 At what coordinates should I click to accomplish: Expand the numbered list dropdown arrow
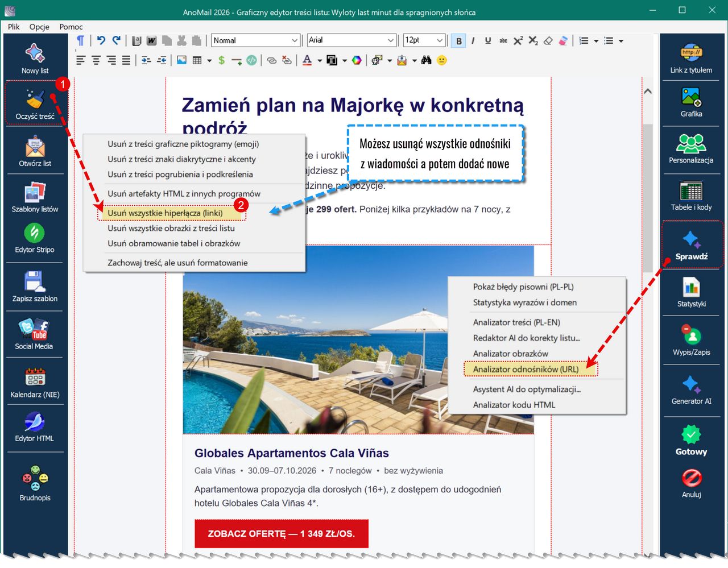point(596,41)
